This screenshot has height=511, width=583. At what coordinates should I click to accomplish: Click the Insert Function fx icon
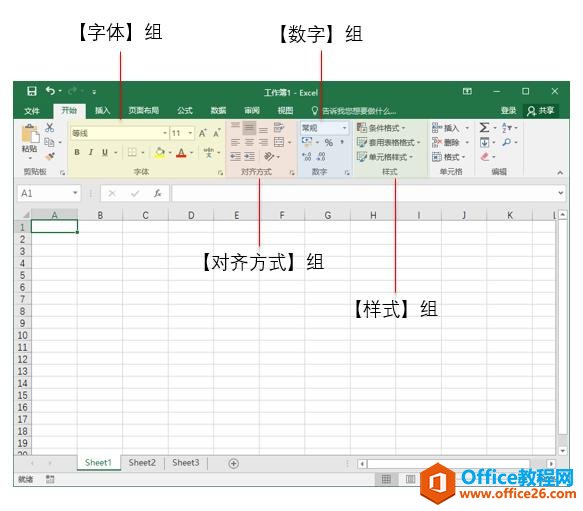(x=158, y=193)
